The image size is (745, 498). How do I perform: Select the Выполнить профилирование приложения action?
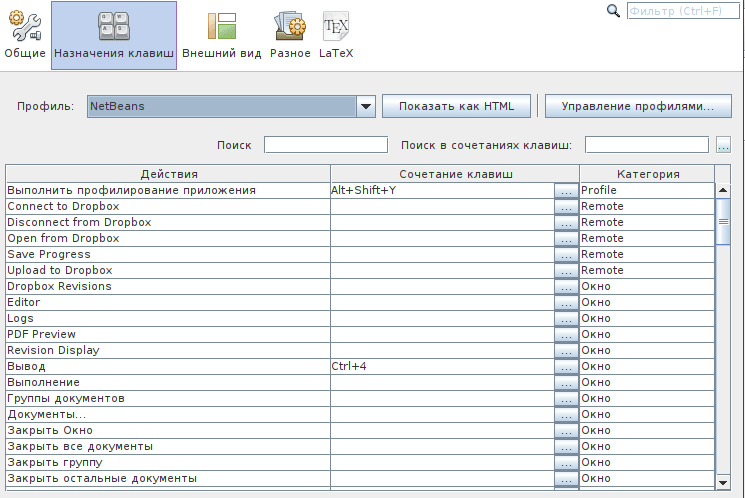(x=168, y=190)
